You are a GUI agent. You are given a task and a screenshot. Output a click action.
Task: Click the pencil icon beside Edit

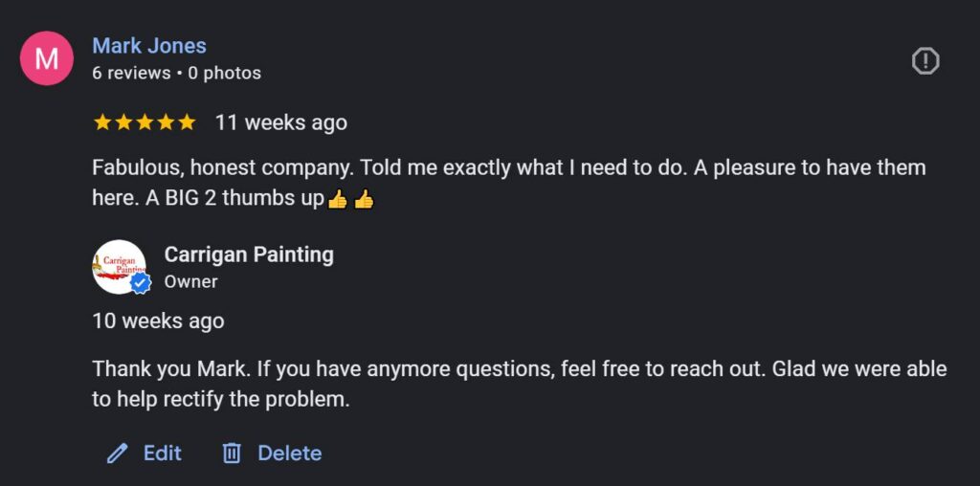click(x=118, y=453)
